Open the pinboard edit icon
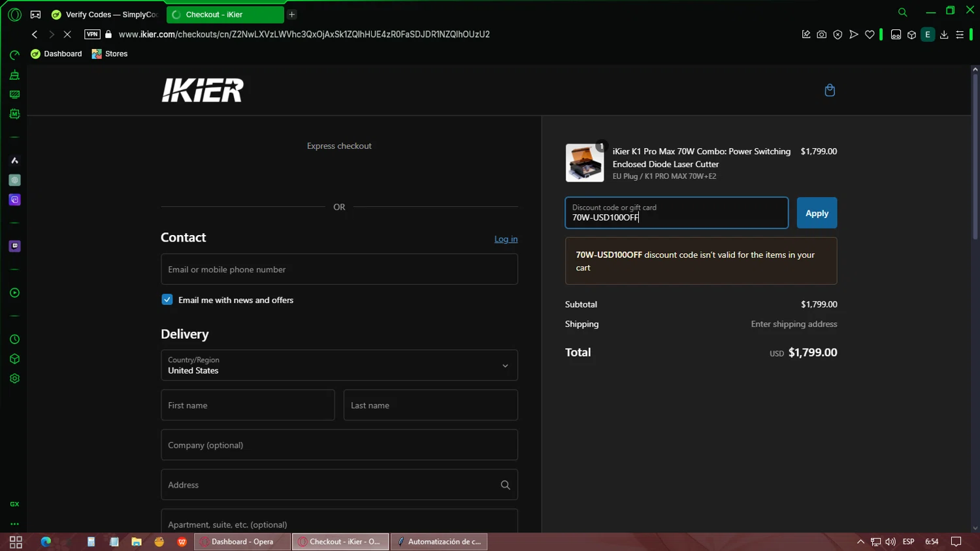This screenshot has height=551, width=980. coord(806,35)
